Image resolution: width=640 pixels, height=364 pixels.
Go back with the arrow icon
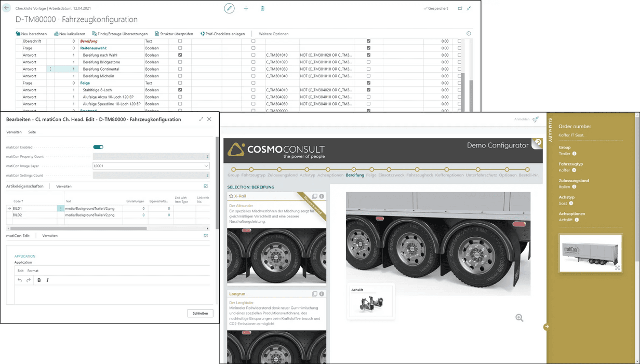pos(7,8)
